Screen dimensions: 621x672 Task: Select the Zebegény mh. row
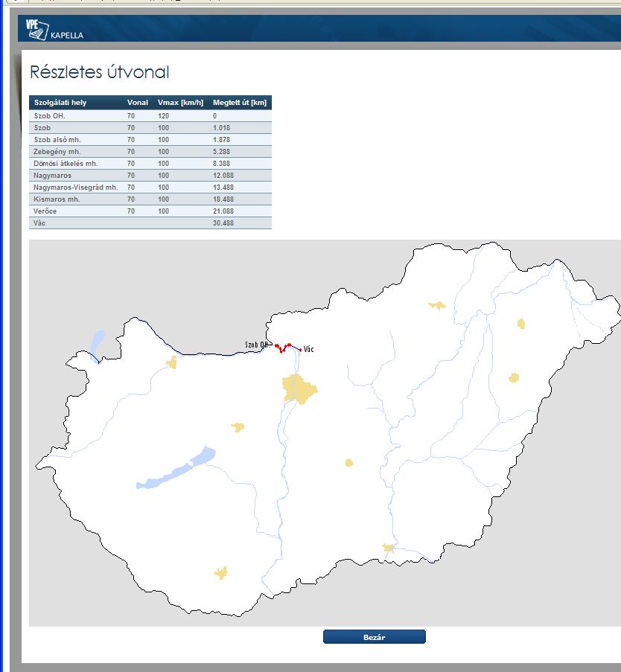click(x=150, y=151)
